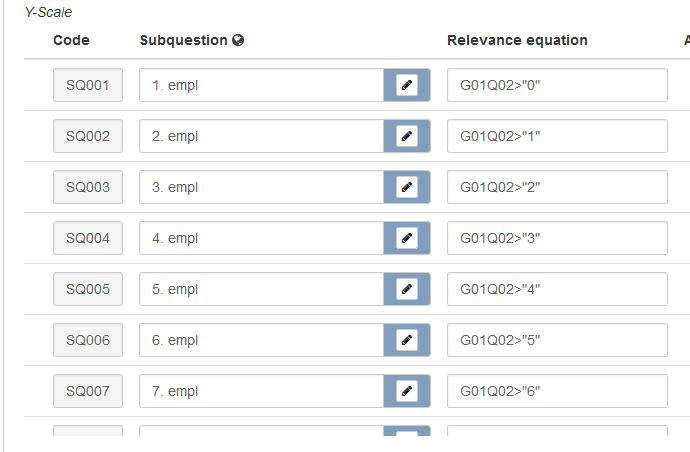Screen dimensions: 690x452
Task: Click relevance field containing G01Q02>"2"
Action: [557, 187]
